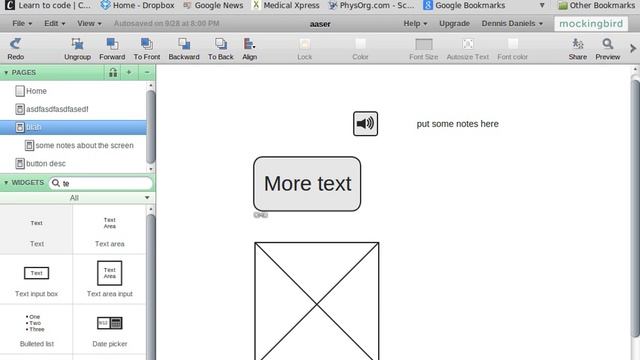
Task: Click the page-linking icon in Pages header
Action: click(x=113, y=73)
